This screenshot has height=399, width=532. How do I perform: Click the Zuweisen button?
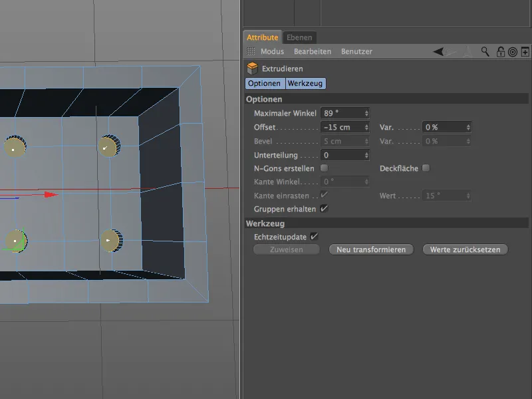(x=287, y=250)
